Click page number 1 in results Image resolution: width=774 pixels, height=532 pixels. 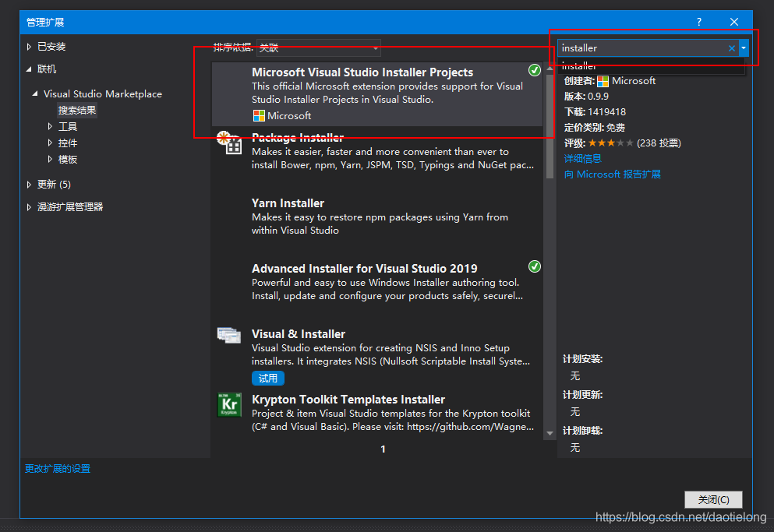(x=383, y=449)
